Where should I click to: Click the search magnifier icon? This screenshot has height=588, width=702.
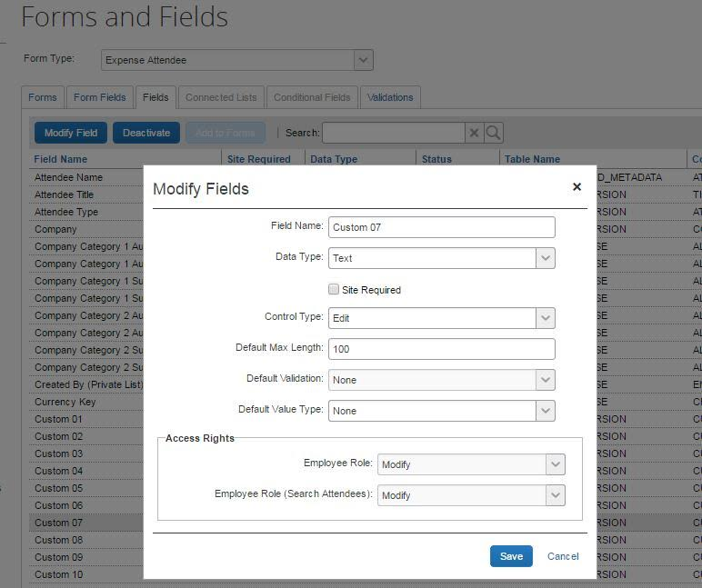(x=493, y=133)
